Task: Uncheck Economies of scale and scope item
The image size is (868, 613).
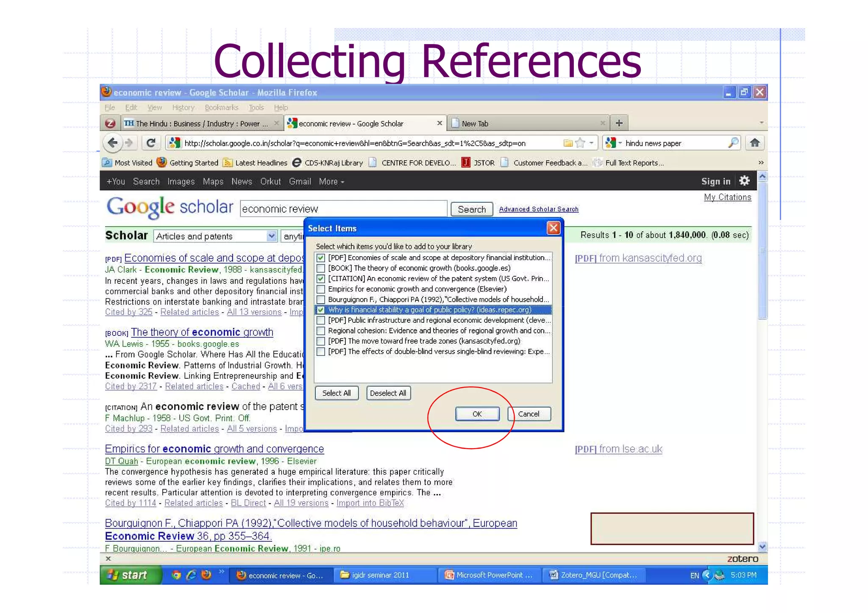Action: [x=321, y=258]
